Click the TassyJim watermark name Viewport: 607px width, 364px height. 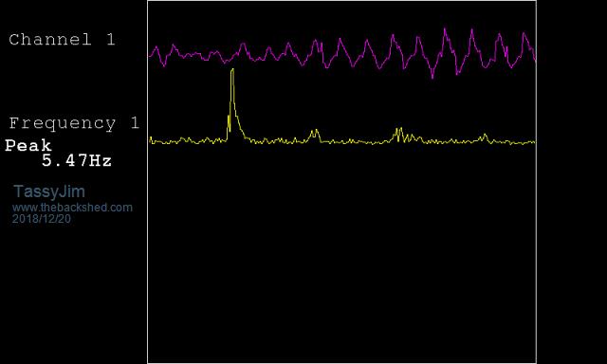(49, 191)
